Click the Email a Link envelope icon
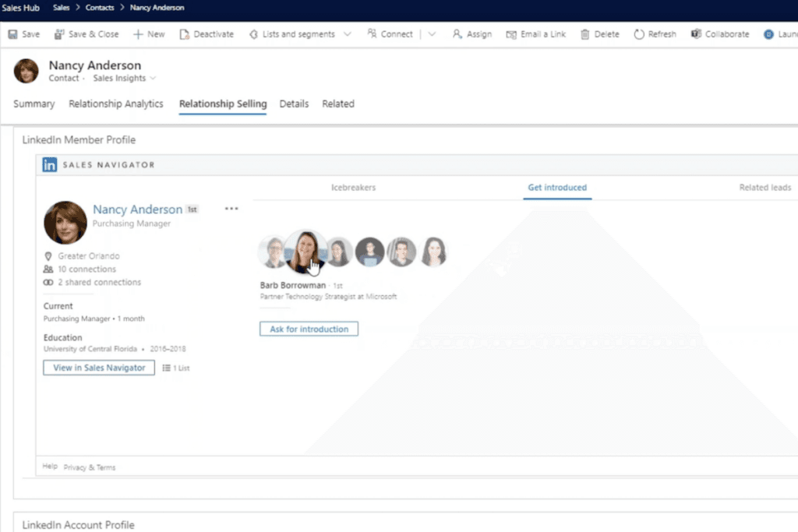The height and width of the screenshot is (532, 798). (x=511, y=34)
